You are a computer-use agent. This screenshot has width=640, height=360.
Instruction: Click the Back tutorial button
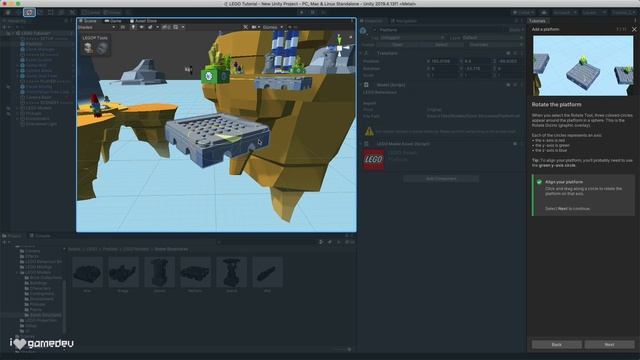coord(557,344)
